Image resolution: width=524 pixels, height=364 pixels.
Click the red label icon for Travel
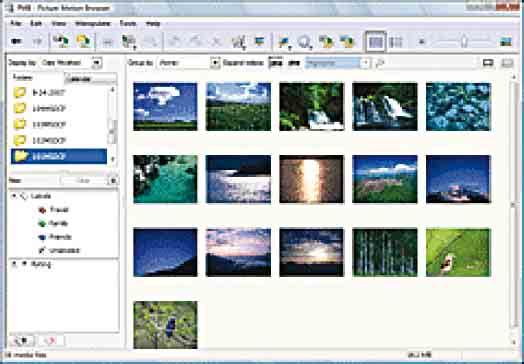click(x=42, y=210)
